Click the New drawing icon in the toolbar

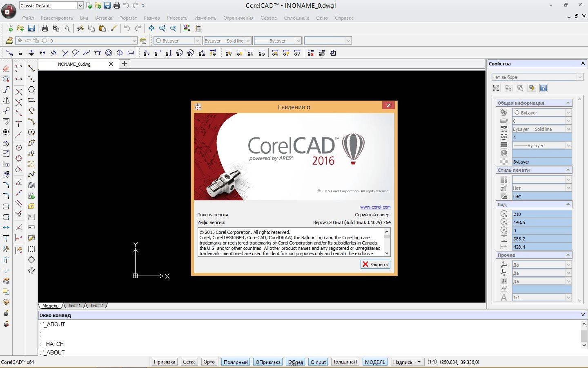pyautogui.click(x=9, y=28)
